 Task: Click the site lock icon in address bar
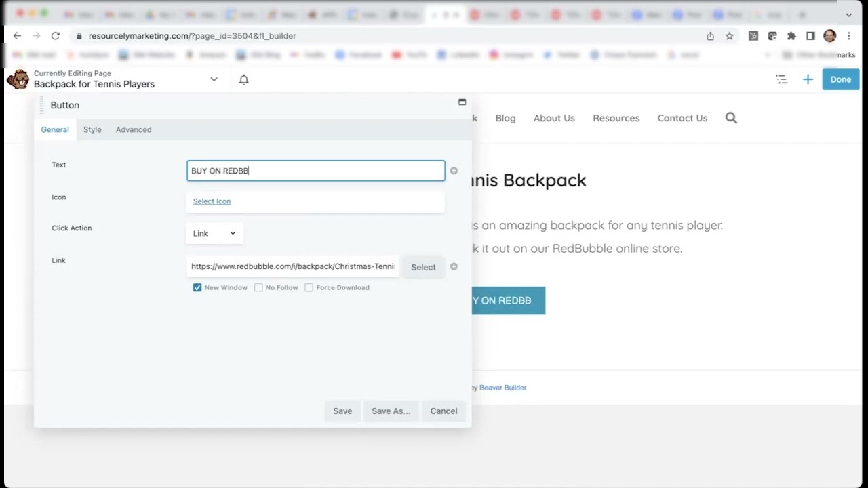pyautogui.click(x=79, y=36)
